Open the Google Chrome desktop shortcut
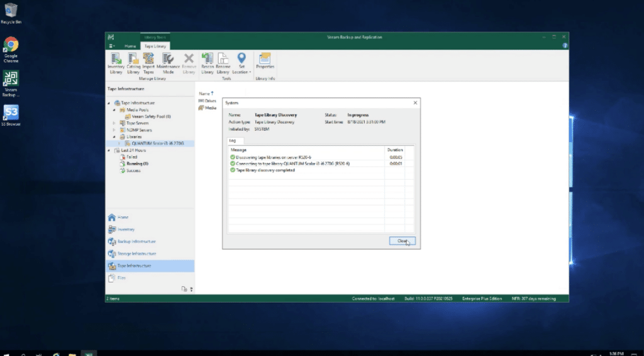This screenshot has width=644, height=356. (x=11, y=50)
